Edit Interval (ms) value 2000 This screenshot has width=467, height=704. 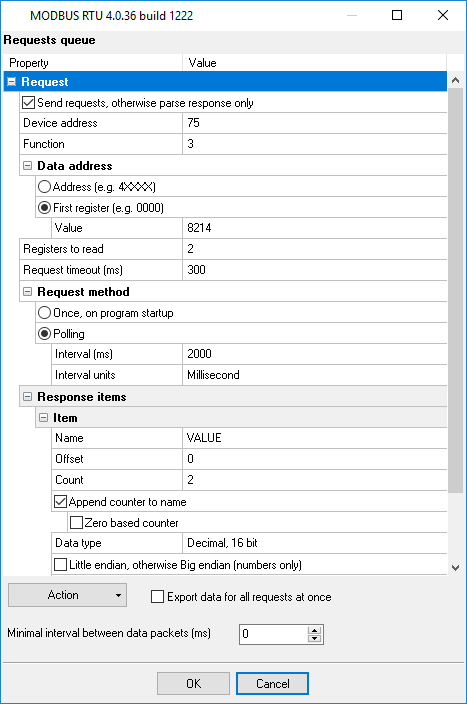tap(314, 354)
